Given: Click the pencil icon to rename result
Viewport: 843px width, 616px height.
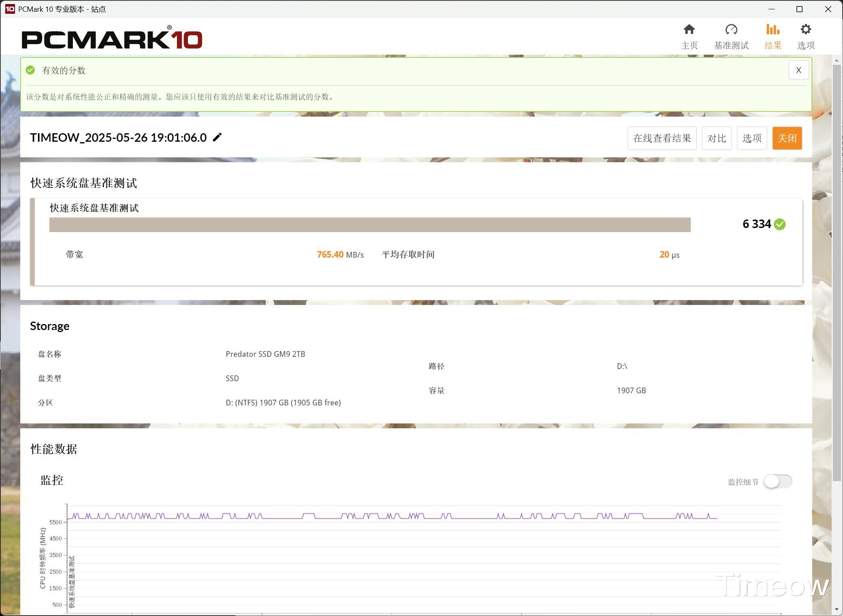Looking at the screenshot, I should (217, 137).
